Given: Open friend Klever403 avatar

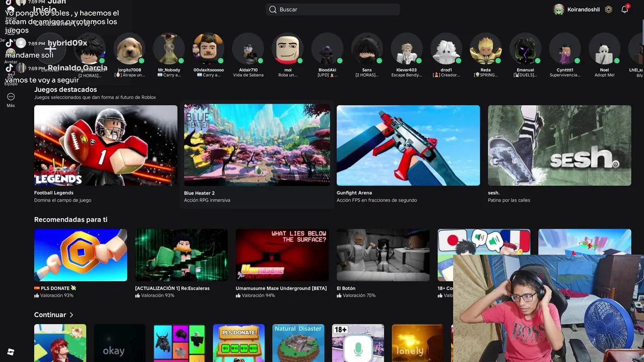Looking at the screenshot, I should click(x=406, y=49).
